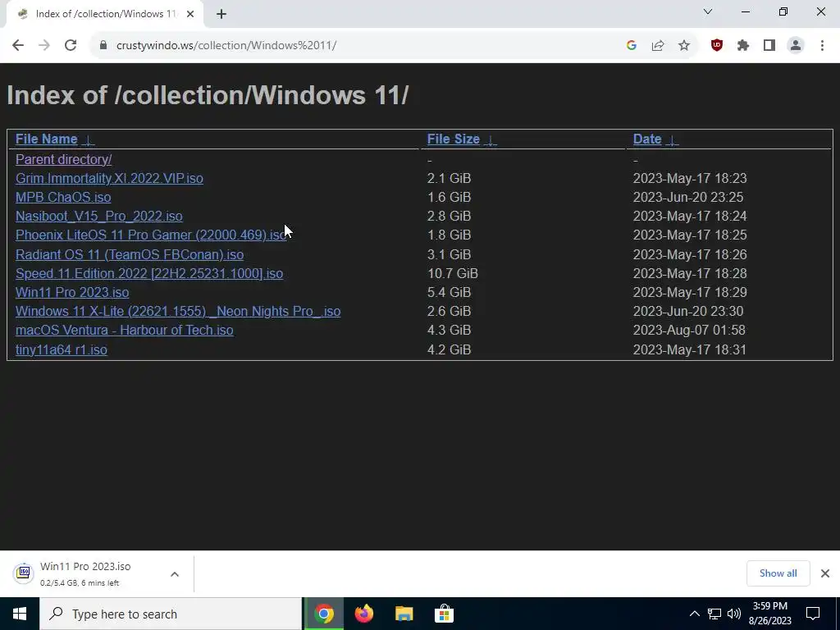
Task: Sort by the File Name header
Action: pos(47,139)
